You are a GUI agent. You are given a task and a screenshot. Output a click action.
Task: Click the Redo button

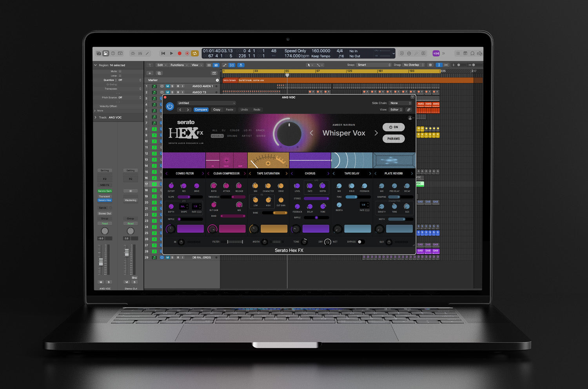pyautogui.click(x=257, y=110)
